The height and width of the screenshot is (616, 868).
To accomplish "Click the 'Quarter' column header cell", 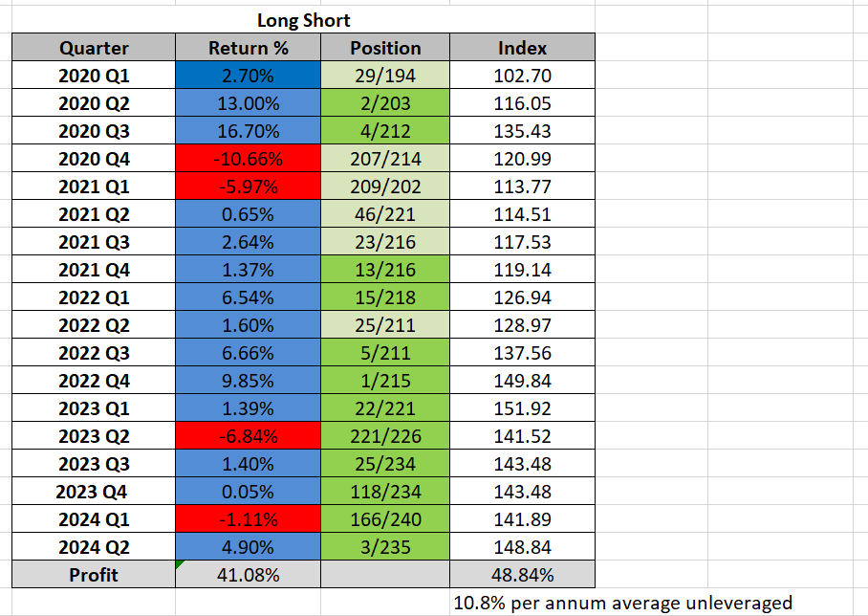I will click(x=94, y=48).
